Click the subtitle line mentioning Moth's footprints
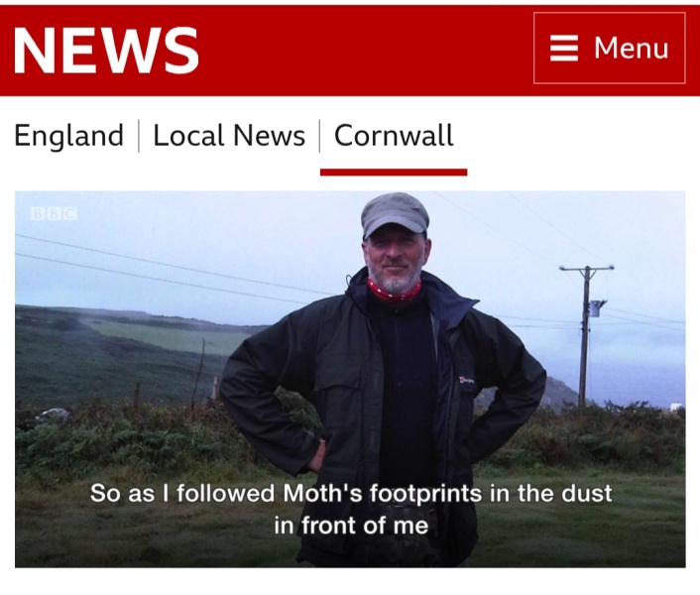Viewport: 700px width, 595px height. coord(351,493)
